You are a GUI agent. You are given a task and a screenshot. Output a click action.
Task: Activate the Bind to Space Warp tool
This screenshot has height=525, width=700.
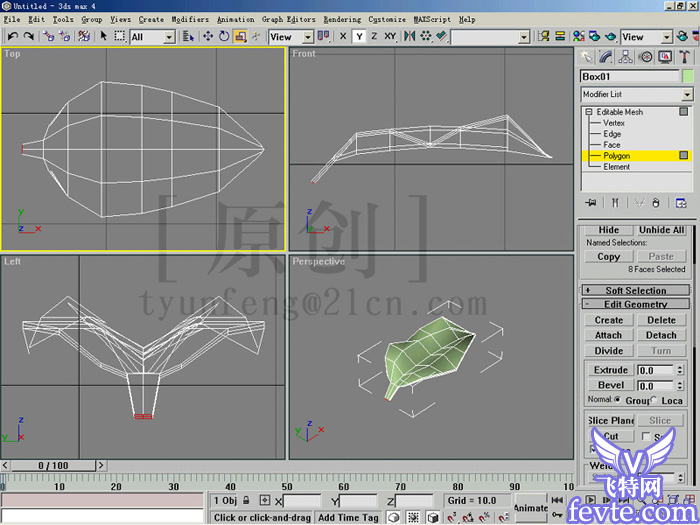click(x=84, y=36)
